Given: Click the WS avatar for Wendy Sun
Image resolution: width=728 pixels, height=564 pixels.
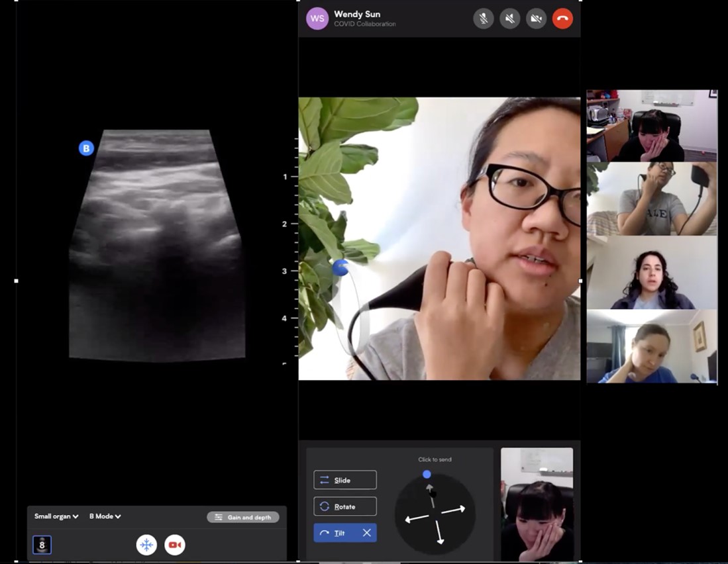Looking at the screenshot, I should tap(317, 19).
